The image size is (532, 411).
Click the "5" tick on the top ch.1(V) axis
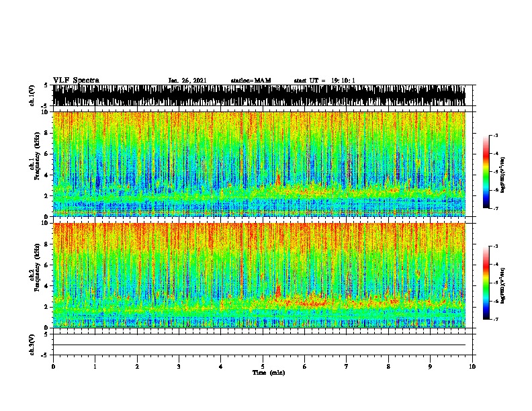(x=46, y=85)
